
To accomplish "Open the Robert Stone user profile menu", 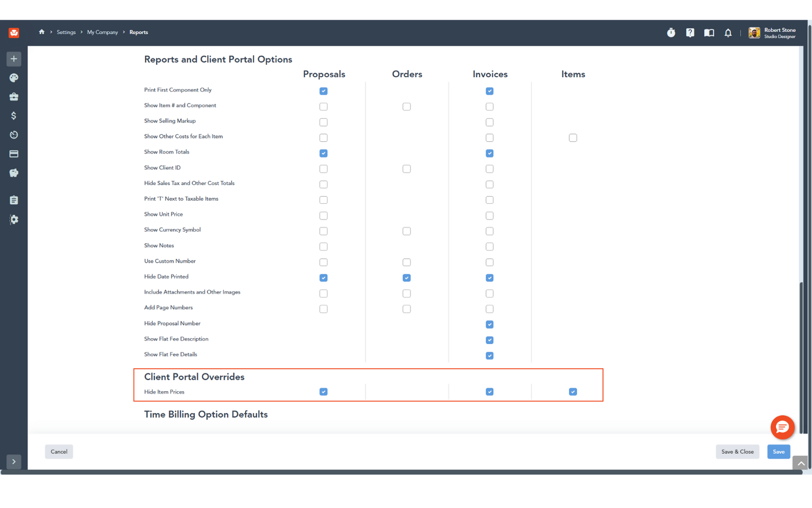I will (x=772, y=33).
